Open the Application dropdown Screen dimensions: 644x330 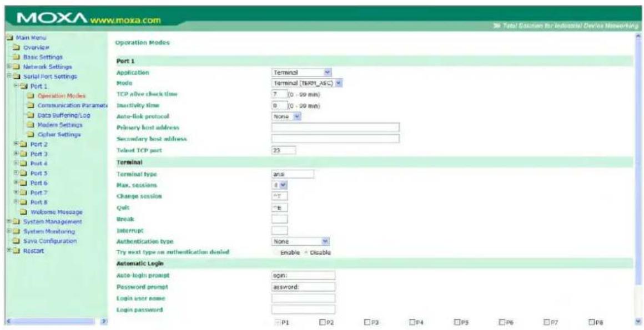pos(302,72)
